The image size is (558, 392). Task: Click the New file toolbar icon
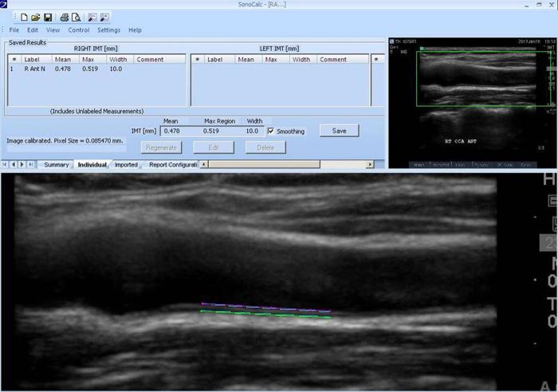point(24,17)
